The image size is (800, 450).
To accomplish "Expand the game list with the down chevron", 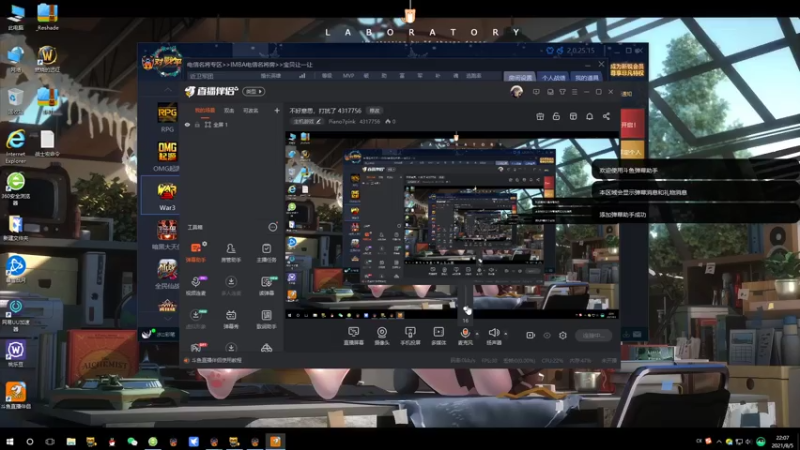I will click(x=168, y=318).
